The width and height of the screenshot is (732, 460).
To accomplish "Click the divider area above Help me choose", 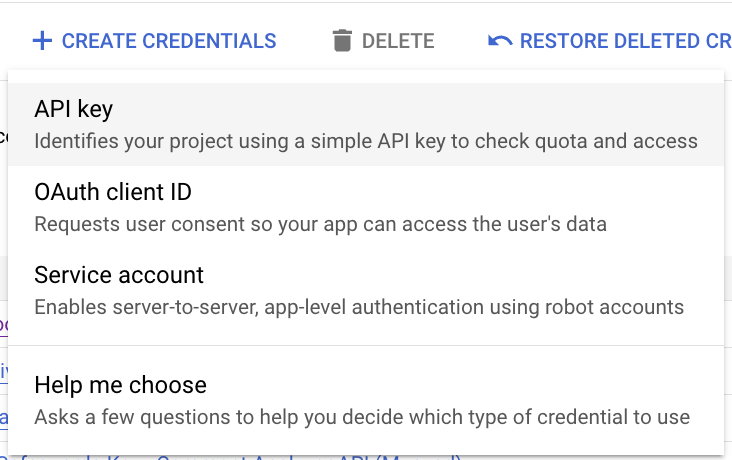I will pos(366,346).
